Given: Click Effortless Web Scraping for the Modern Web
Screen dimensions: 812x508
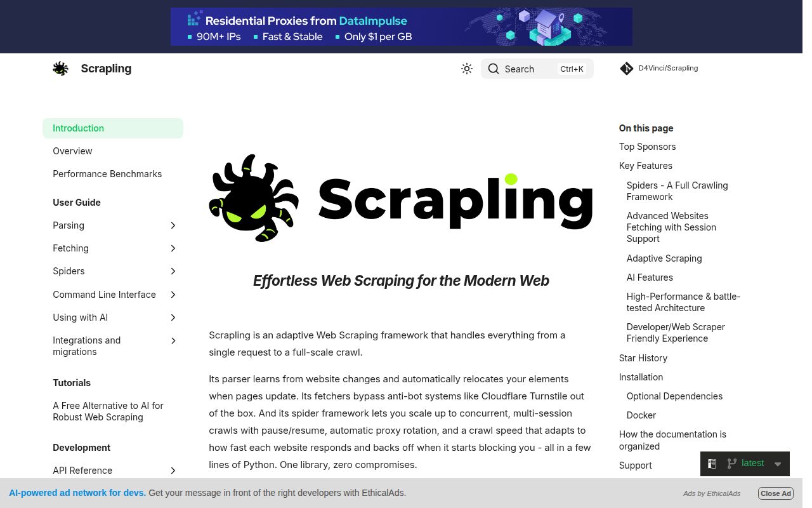Looking at the screenshot, I should (x=401, y=281).
